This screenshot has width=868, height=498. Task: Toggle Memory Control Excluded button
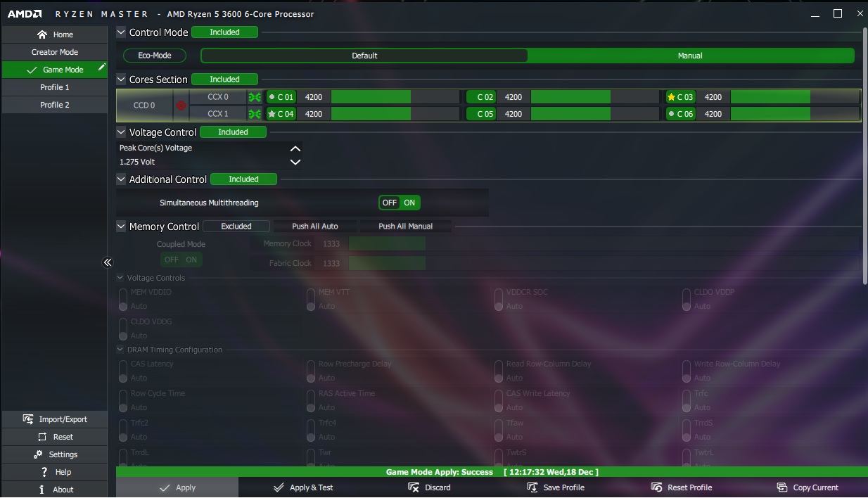point(236,226)
